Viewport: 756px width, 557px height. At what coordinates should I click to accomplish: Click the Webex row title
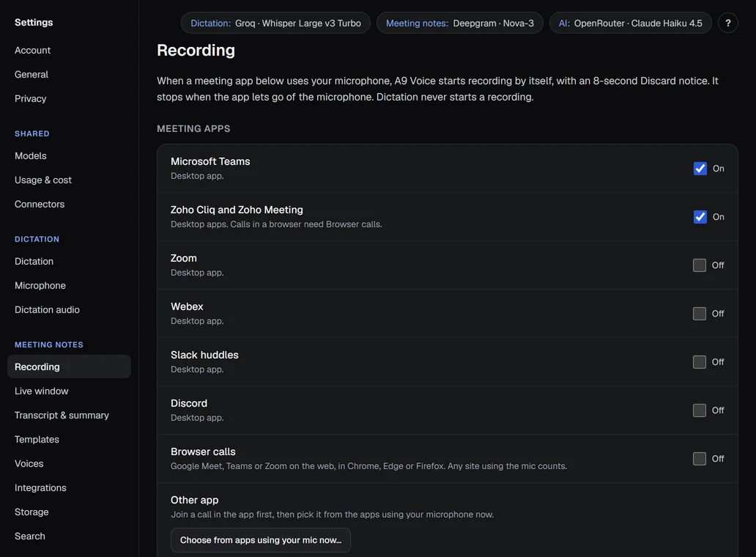tap(187, 306)
